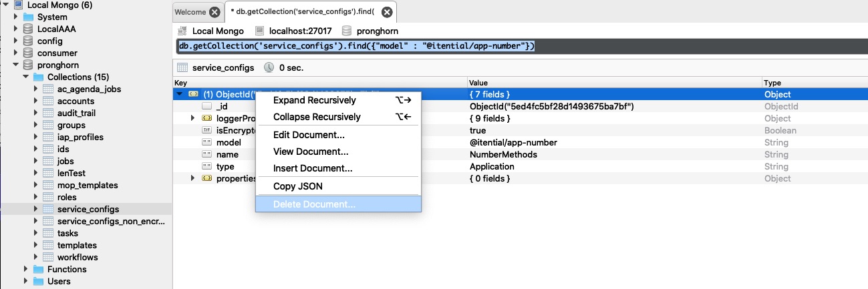Click the Collections folder icon

(x=38, y=77)
